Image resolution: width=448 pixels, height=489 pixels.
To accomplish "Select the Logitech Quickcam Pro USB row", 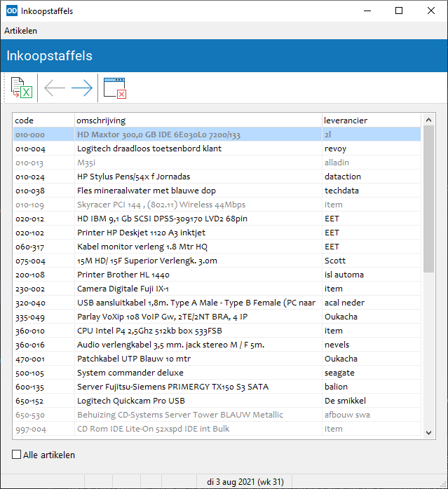I will click(x=217, y=401).
